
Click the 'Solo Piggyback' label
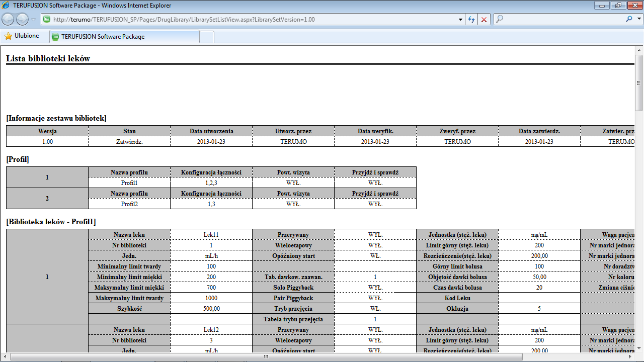293,288
